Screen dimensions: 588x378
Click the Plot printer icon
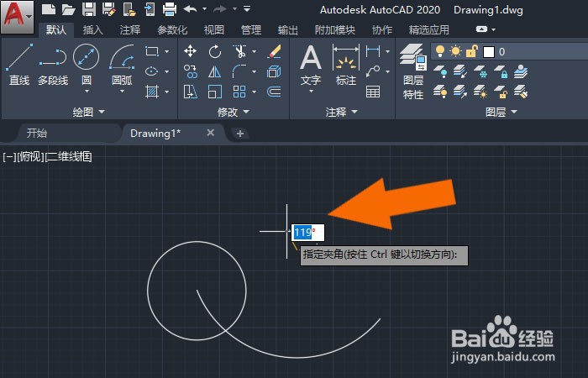click(170, 9)
